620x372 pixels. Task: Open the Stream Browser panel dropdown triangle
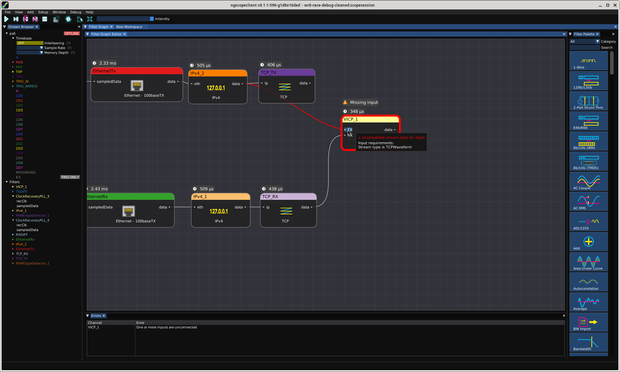pos(5,27)
